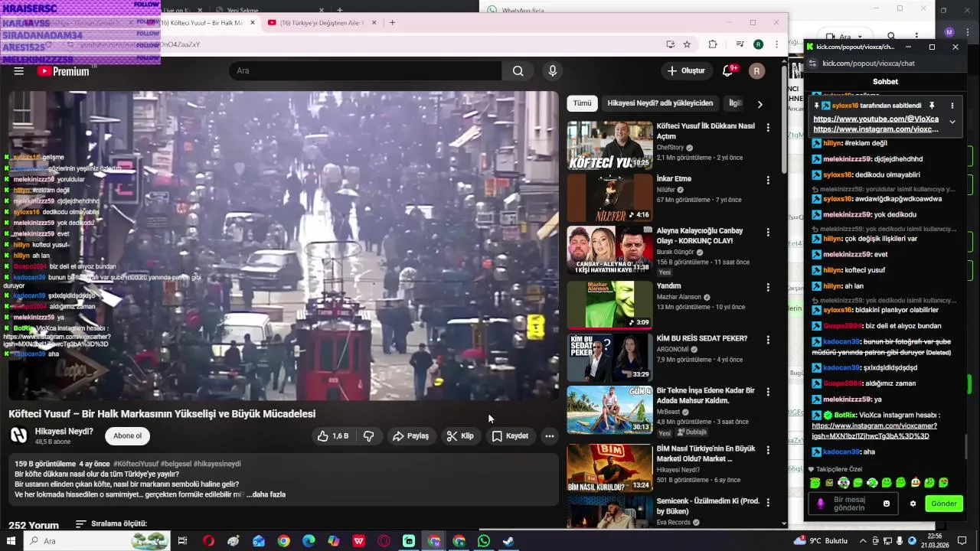The width and height of the screenshot is (980, 551).
Task: Collapse the pinned message chevron
Action: tap(952, 122)
